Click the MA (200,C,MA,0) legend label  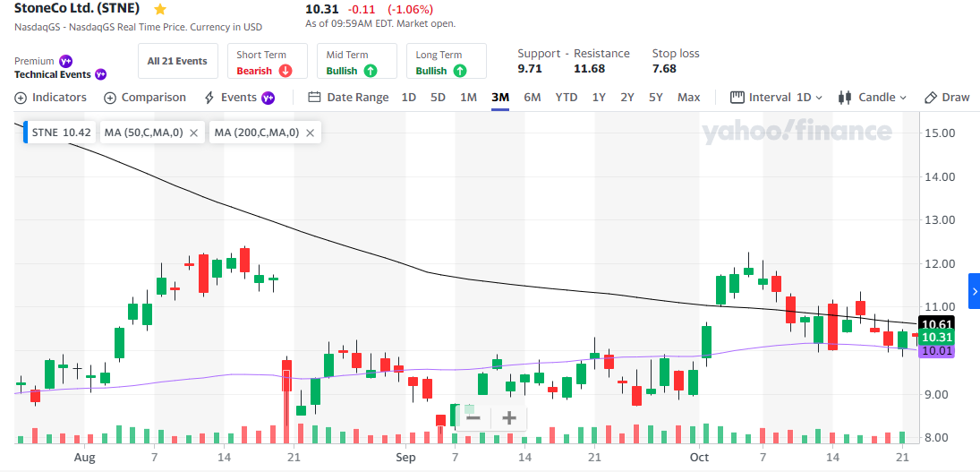[257, 133]
